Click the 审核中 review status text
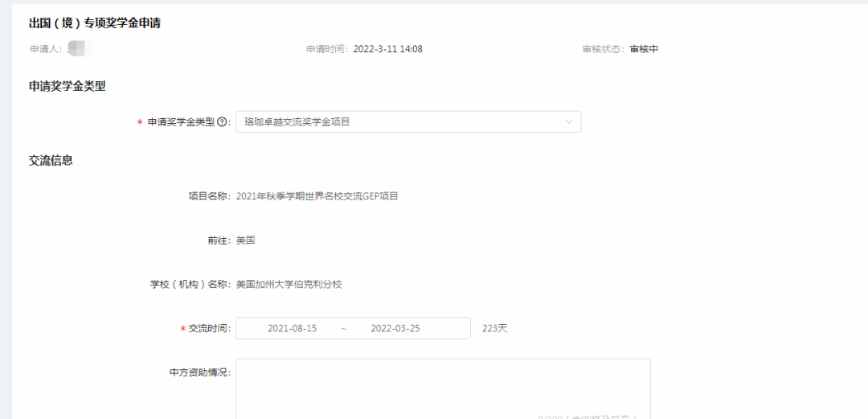The image size is (868, 419). coord(644,49)
